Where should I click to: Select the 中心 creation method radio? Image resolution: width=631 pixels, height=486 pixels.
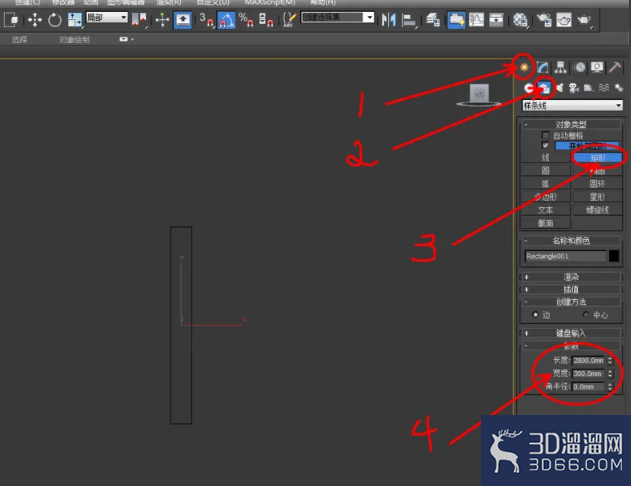click(586, 315)
